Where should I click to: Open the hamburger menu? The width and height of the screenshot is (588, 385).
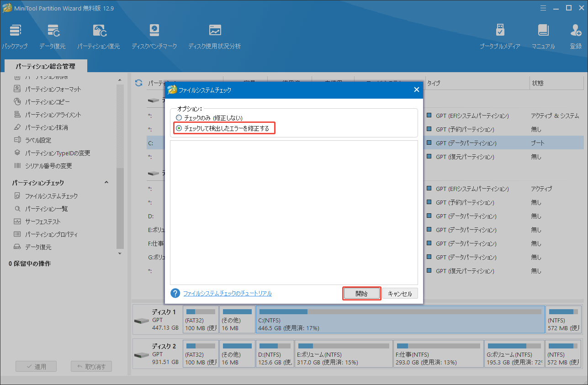click(x=543, y=8)
